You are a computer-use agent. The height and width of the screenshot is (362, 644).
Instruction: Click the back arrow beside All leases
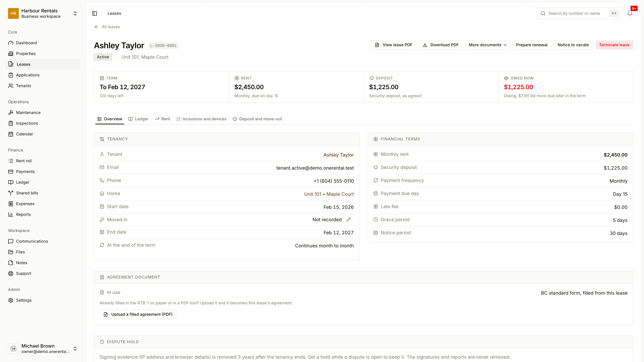pos(96,27)
